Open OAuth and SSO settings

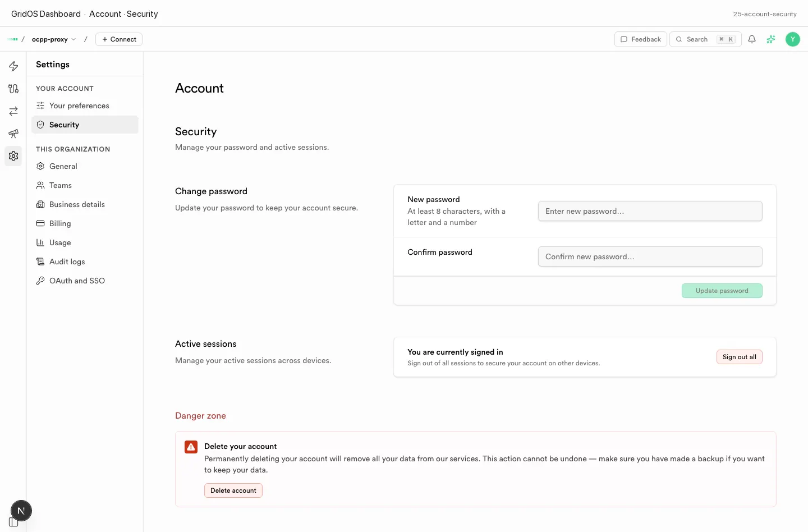tap(85, 281)
